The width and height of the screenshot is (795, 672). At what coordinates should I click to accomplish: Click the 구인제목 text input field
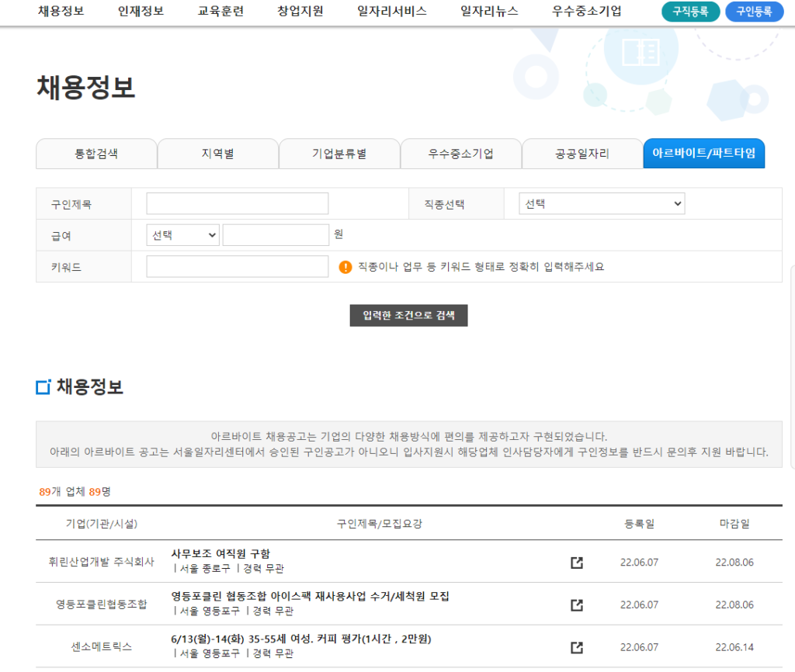pos(238,204)
